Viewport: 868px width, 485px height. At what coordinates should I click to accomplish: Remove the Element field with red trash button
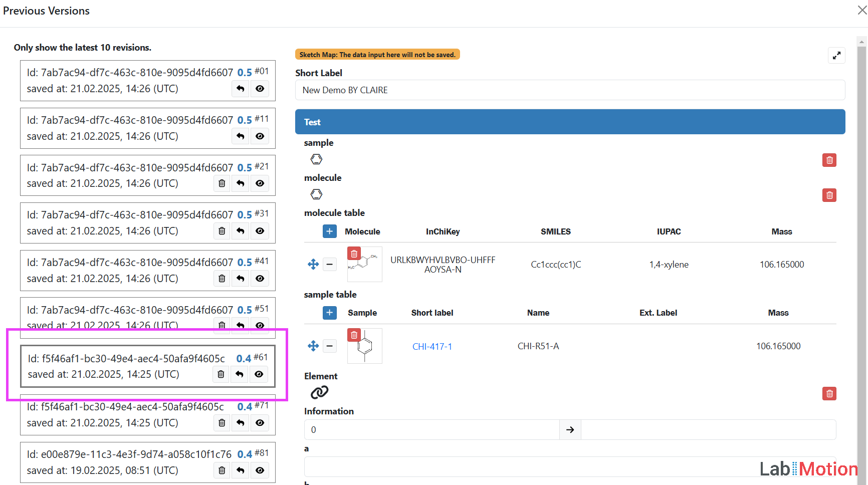[x=829, y=394]
